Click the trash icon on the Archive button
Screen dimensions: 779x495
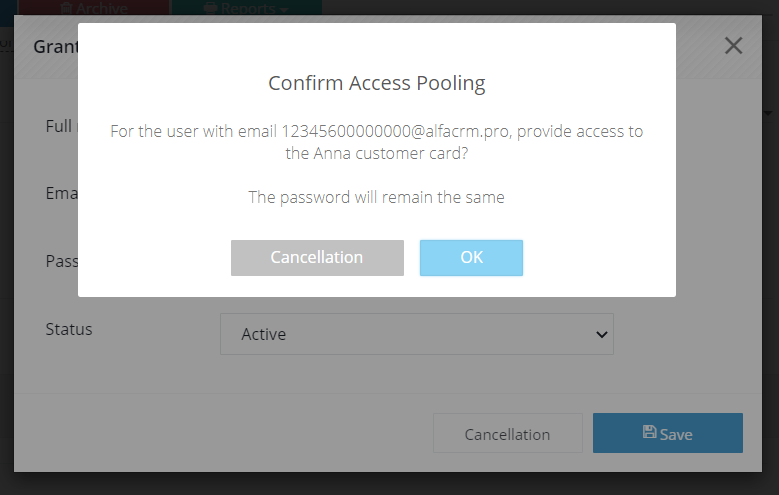(66, 8)
